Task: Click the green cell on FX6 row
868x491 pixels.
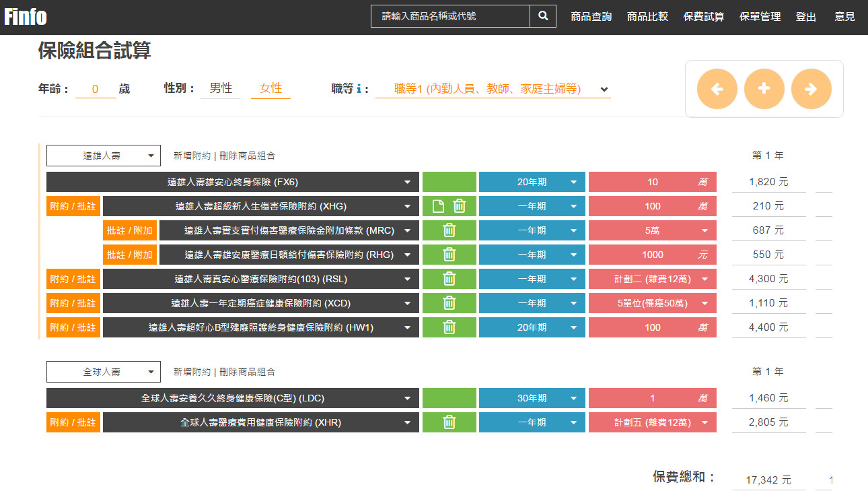Action: (x=449, y=182)
